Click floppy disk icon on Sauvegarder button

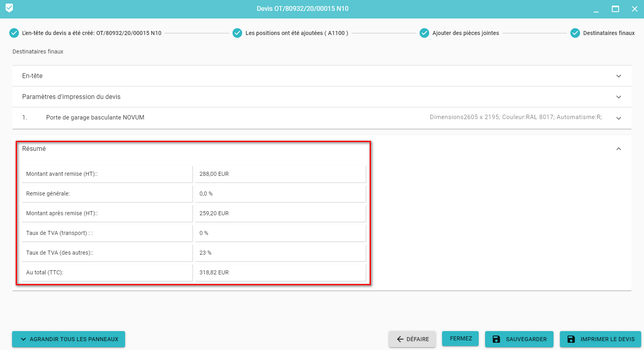point(496,339)
